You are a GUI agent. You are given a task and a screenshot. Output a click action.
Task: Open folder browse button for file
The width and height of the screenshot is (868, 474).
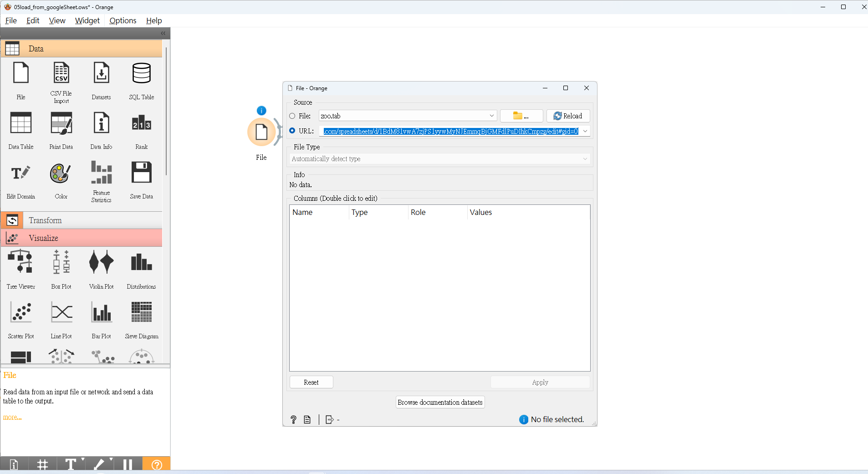click(x=521, y=116)
